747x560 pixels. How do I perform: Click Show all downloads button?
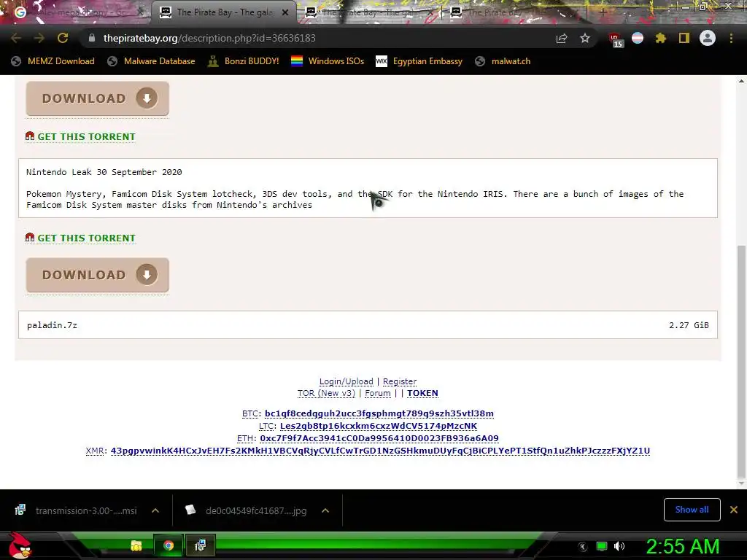(692, 510)
